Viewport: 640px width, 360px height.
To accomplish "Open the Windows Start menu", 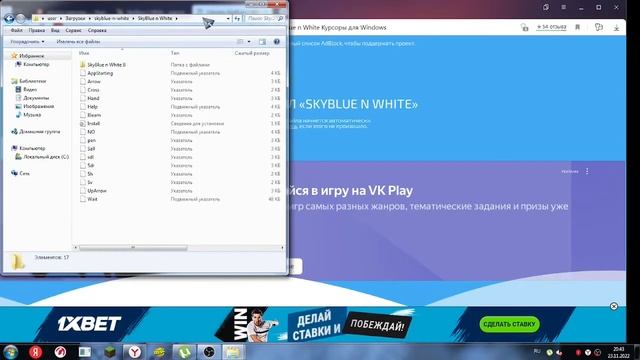I will [10, 352].
